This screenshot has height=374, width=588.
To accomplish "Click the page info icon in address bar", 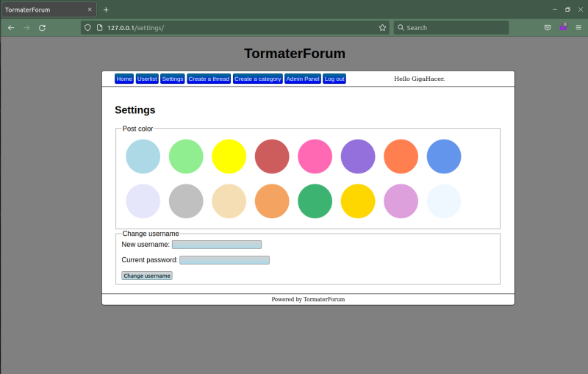I will (99, 28).
